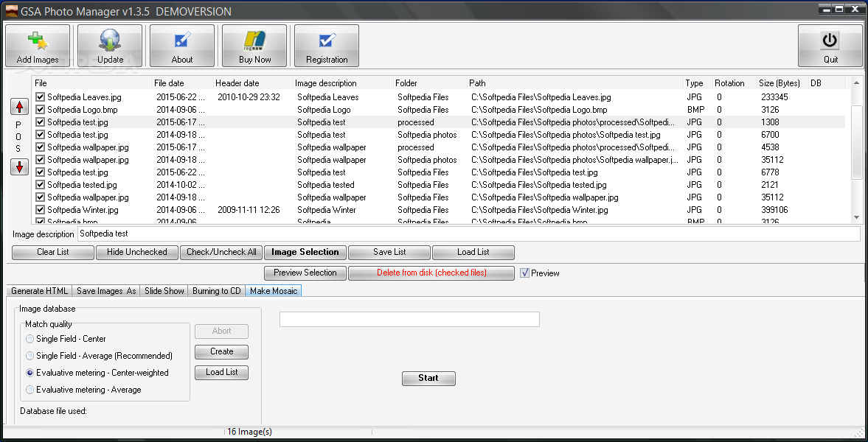The image size is (868, 442).
Task: Select header date 2009-11-11 12:26
Action: pos(249,210)
